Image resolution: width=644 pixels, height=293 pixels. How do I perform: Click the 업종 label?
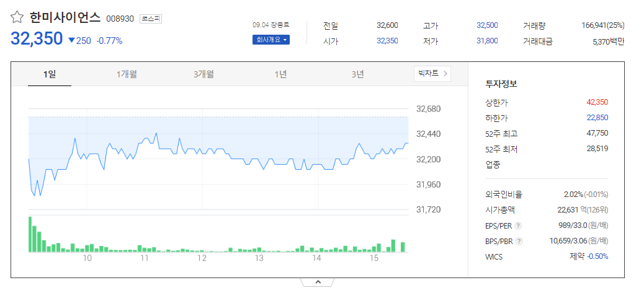493,165
